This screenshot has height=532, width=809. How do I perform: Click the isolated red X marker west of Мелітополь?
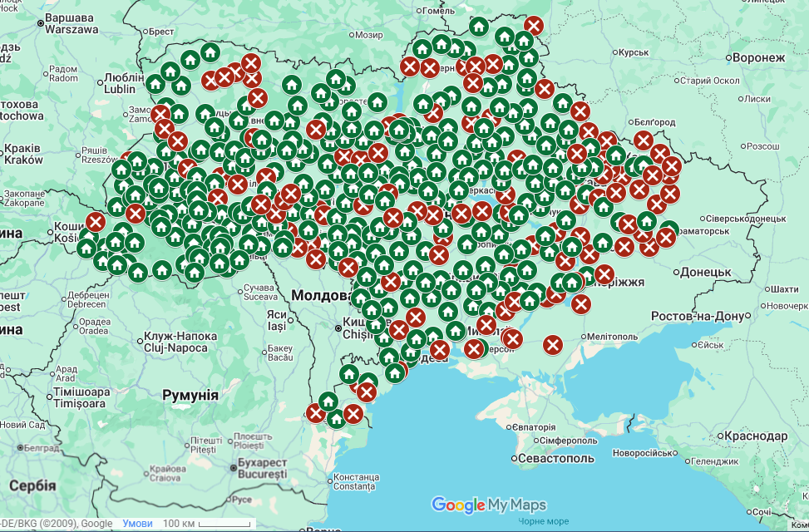pyautogui.click(x=553, y=345)
